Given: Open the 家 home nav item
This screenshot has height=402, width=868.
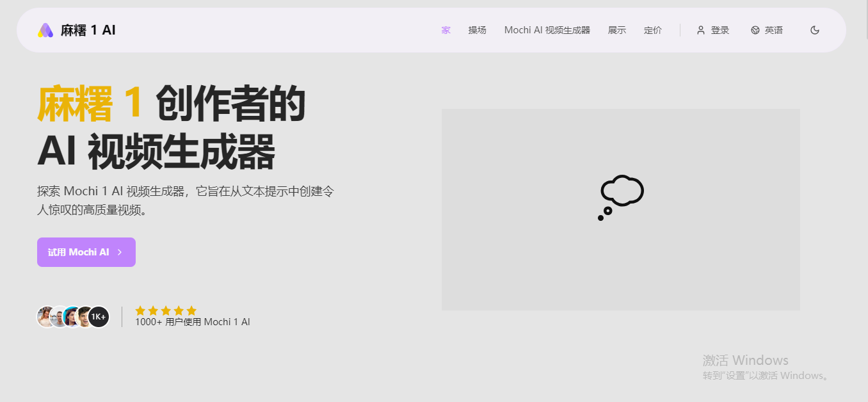Looking at the screenshot, I should pyautogui.click(x=446, y=30).
